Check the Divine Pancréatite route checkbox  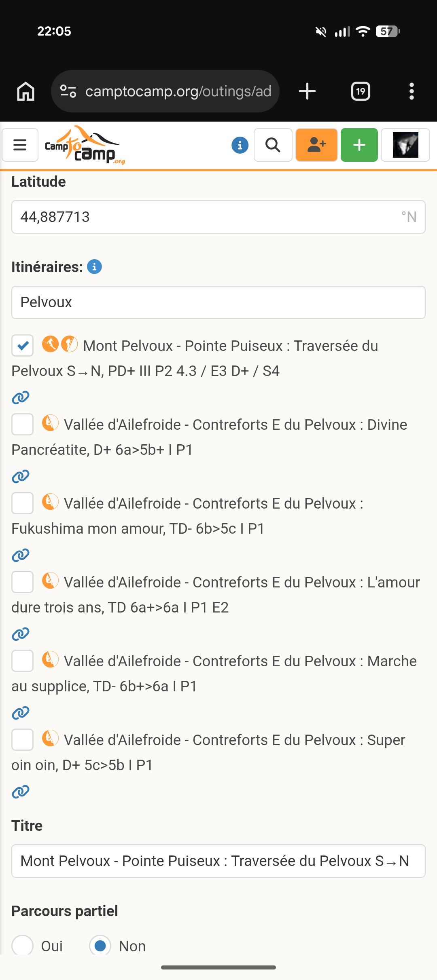pyautogui.click(x=23, y=425)
